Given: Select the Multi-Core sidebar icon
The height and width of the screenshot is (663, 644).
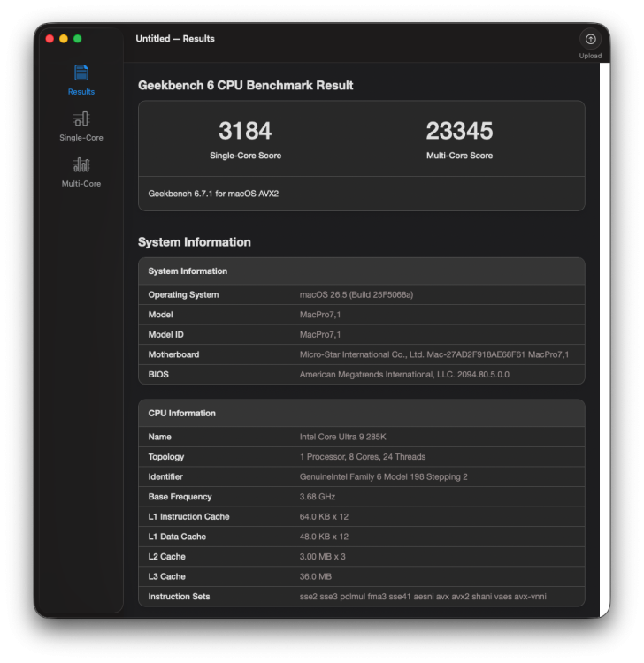Looking at the screenshot, I should [81, 164].
